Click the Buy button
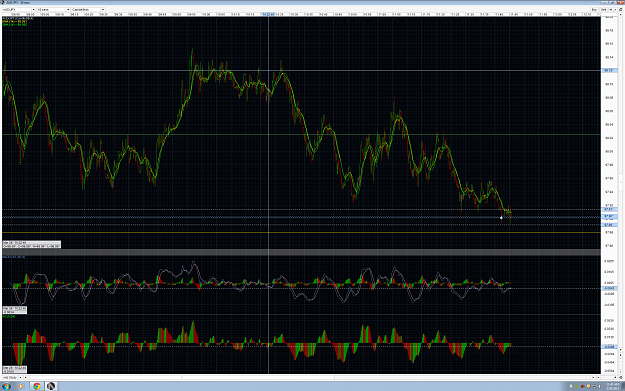This screenshot has height=391, width=625. coord(594,9)
